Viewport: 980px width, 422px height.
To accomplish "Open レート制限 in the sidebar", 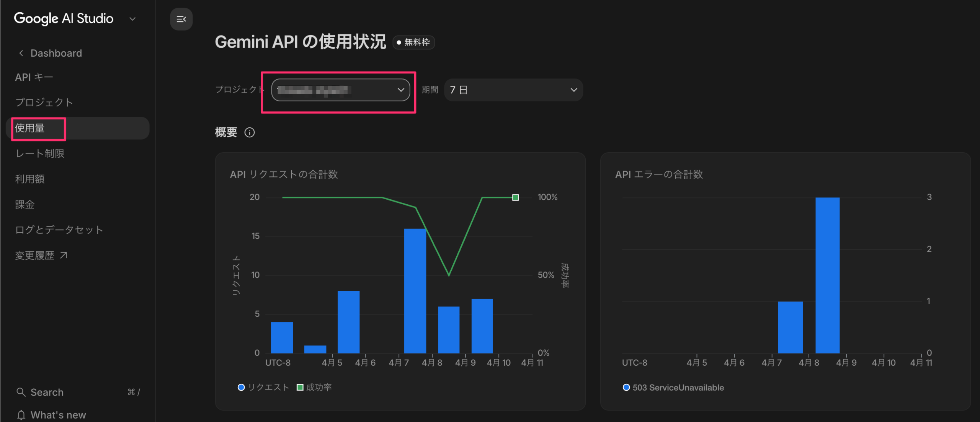I will [x=40, y=153].
